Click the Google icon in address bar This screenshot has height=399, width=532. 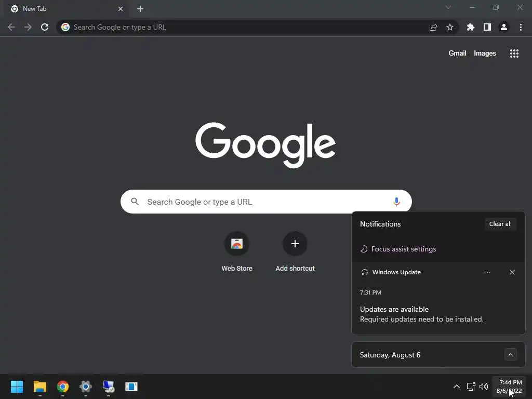[x=65, y=27]
